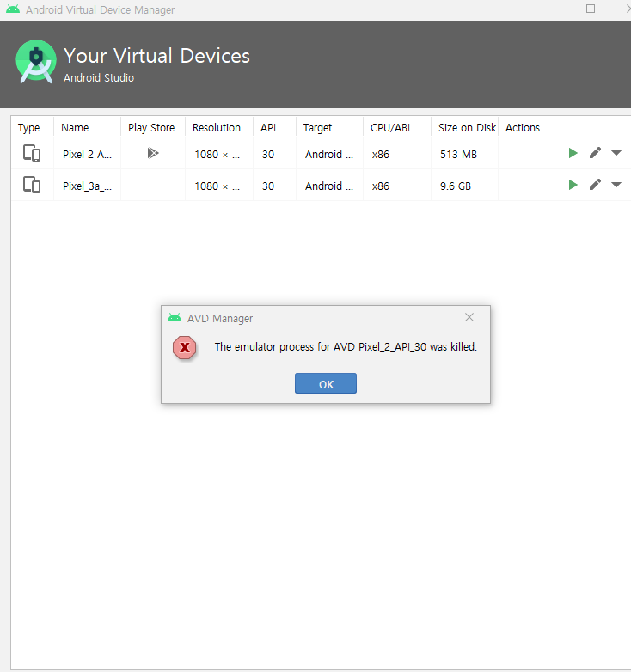Click Android icon in main window title bar
631x672 pixels.
click(x=13, y=9)
